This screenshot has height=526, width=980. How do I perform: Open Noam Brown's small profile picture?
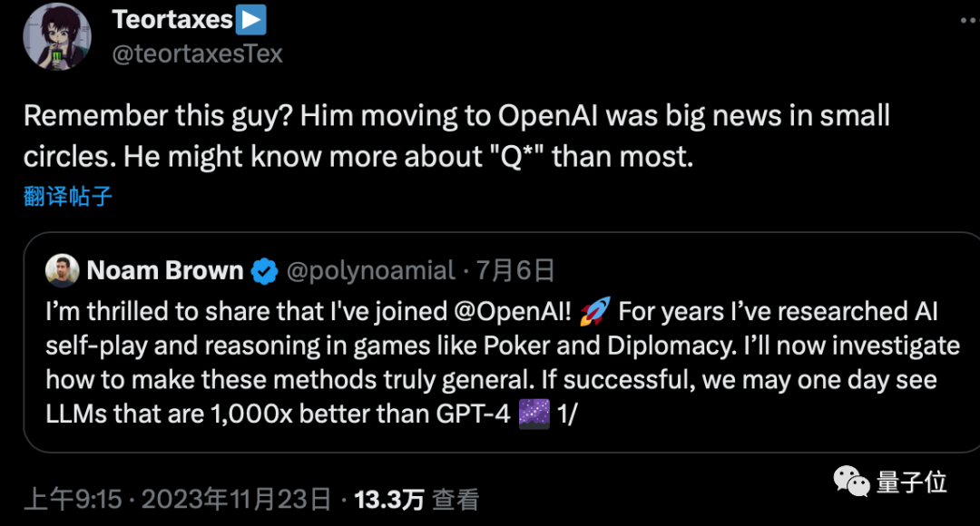(62, 270)
